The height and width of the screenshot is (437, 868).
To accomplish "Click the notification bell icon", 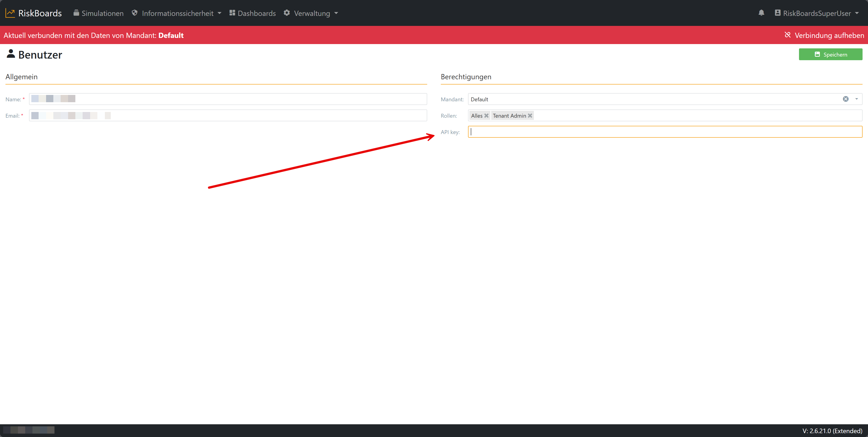I will pos(761,13).
